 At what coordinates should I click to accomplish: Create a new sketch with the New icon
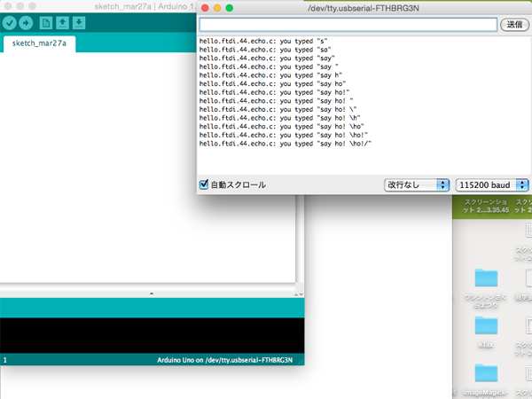click(46, 23)
